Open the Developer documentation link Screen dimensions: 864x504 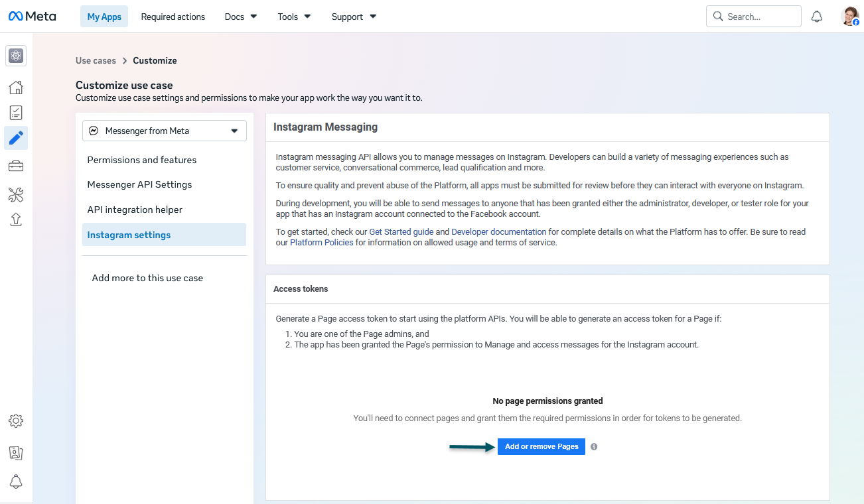[499, 232]
